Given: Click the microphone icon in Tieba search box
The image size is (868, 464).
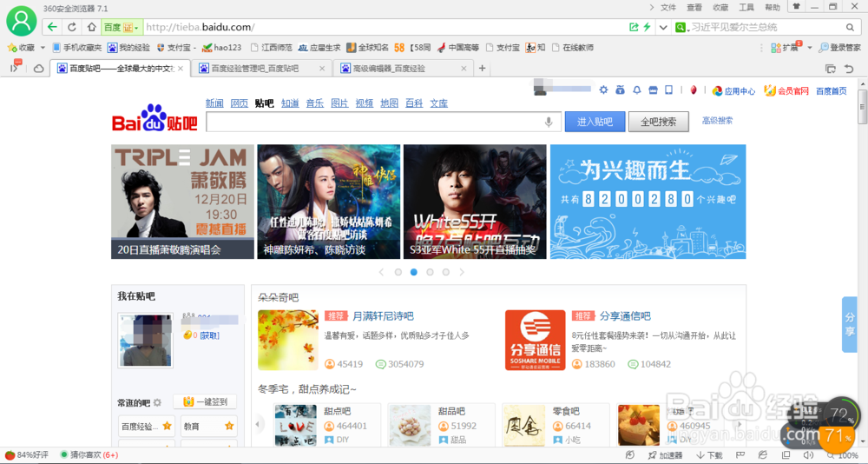Looking at the screenshot, I should [549, 122].
